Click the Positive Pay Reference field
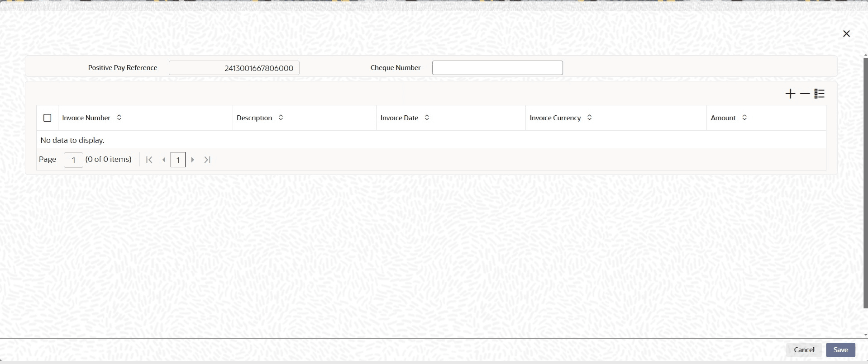Screen dimensions: 868x364 click(234, 68)
